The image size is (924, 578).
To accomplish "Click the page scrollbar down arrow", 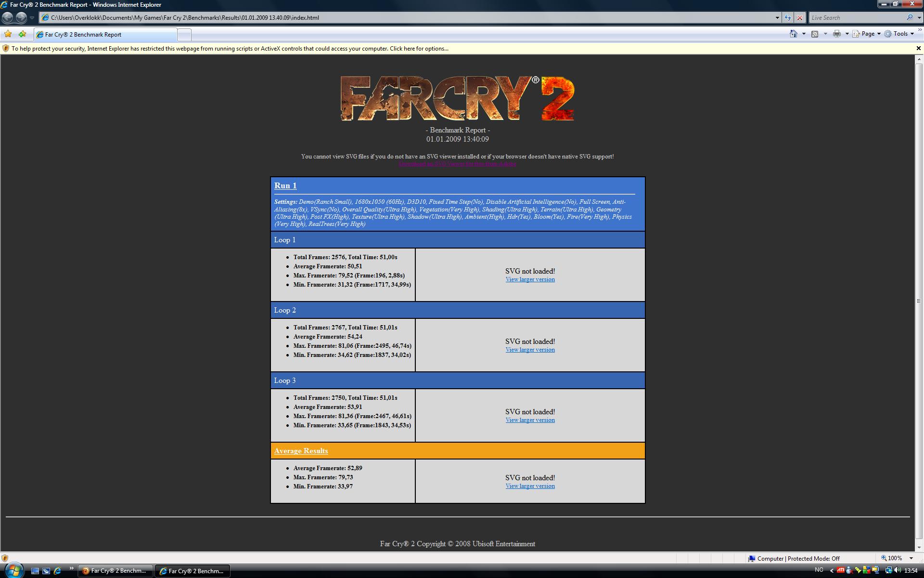I will tap(919, 547).
